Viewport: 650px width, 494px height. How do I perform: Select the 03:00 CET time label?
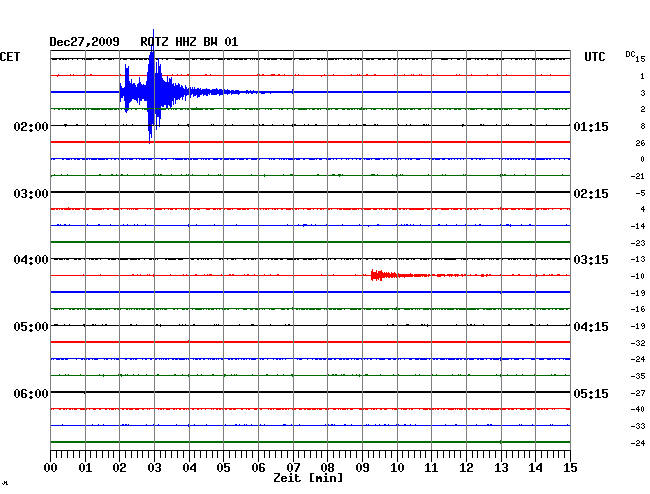click(x=31, y=194)
